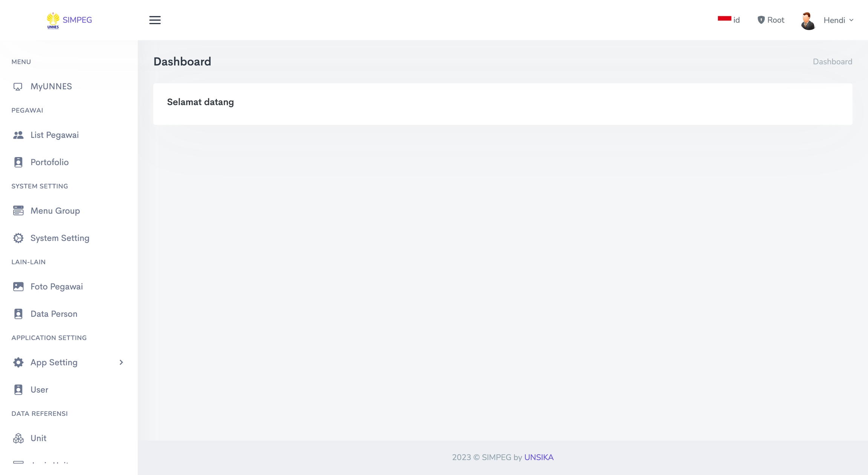Open the Hendi user dropdown

coord(838,20)
